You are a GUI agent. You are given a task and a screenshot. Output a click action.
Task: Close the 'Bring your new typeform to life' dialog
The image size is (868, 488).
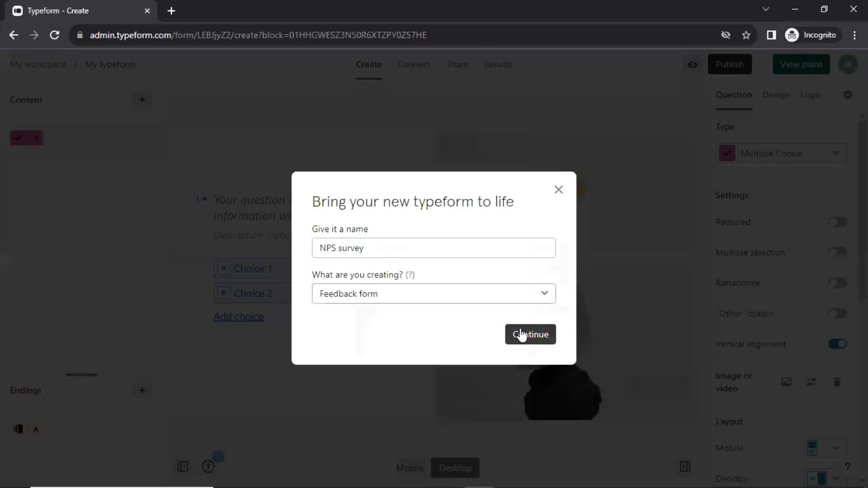tap(559, 189)
